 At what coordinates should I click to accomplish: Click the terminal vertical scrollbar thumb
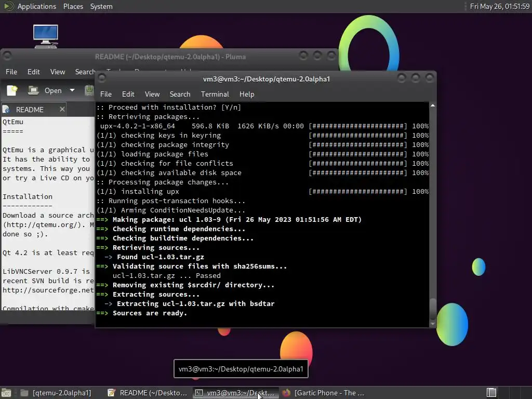[x=433, y=309]
